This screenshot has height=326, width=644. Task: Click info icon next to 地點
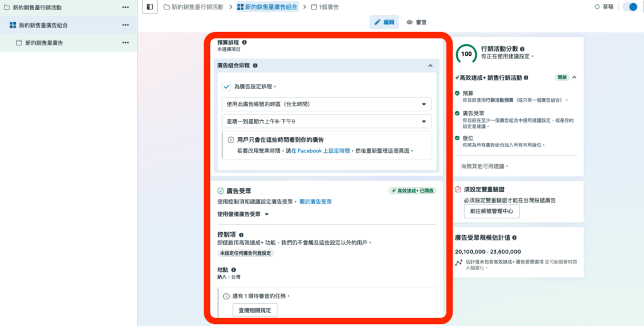point(234,270)
